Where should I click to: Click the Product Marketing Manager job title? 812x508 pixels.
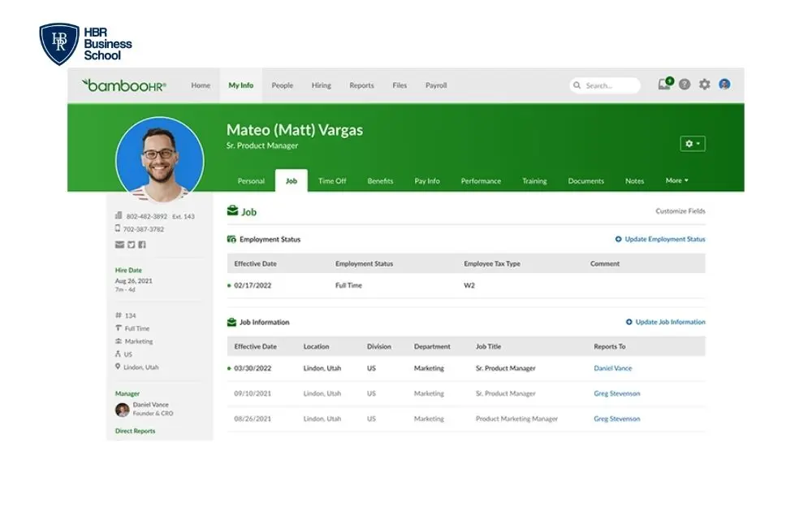[x=516, y=419]
